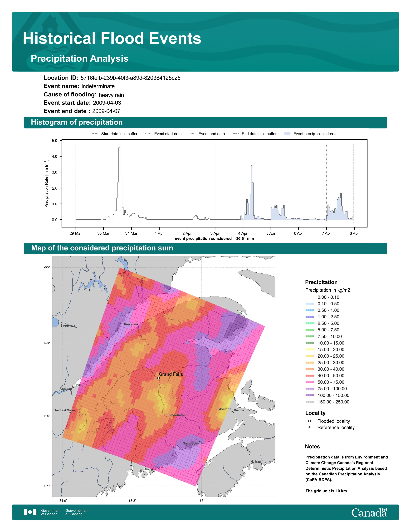Click the Dieppe map label
Viewport: 411px width, 532px height.
pyautogui.click(x=239, y=410)
